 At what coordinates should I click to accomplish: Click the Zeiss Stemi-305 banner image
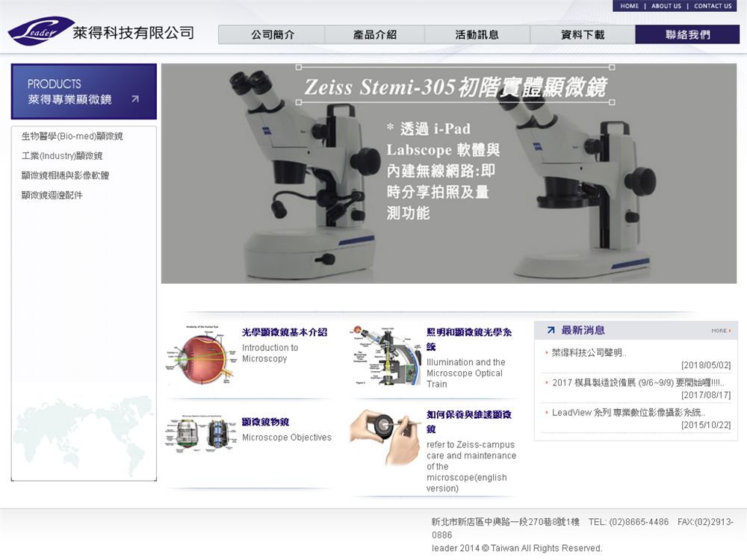coord(448,173)
